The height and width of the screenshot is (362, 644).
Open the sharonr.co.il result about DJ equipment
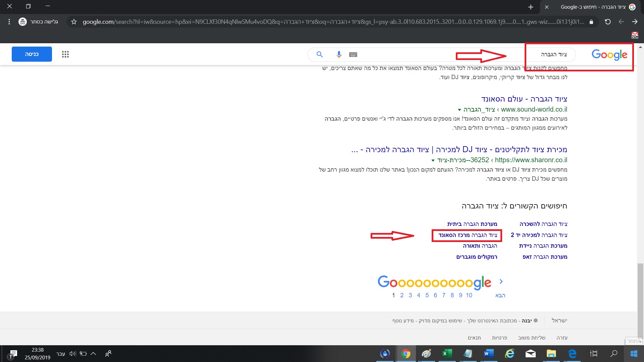click(x=459, y=149)
